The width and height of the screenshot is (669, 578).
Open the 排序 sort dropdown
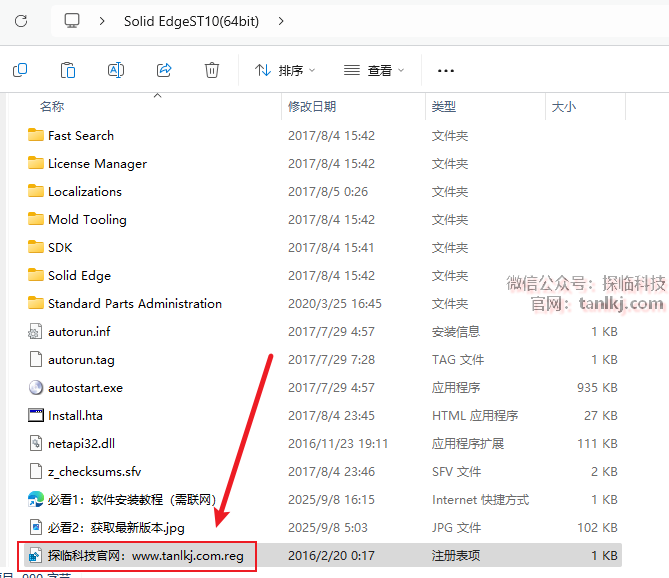[285, 70]
